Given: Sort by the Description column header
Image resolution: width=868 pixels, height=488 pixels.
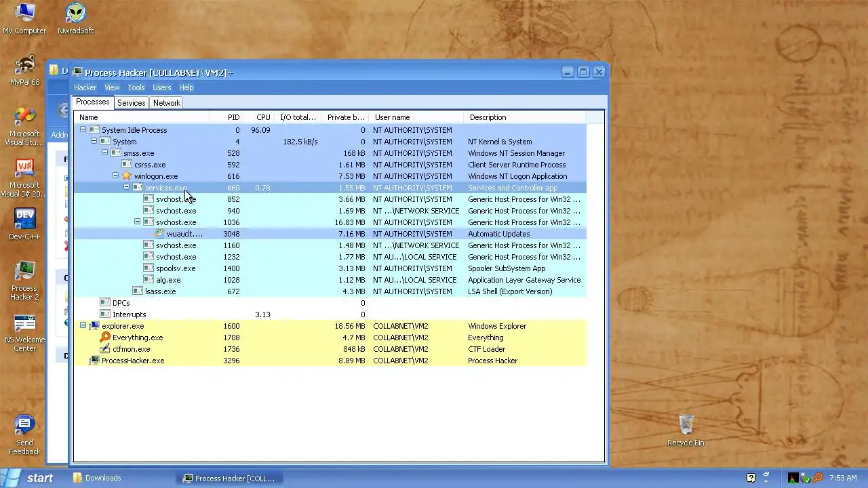Looking at the screenshot, I should [x=526, y=117].
